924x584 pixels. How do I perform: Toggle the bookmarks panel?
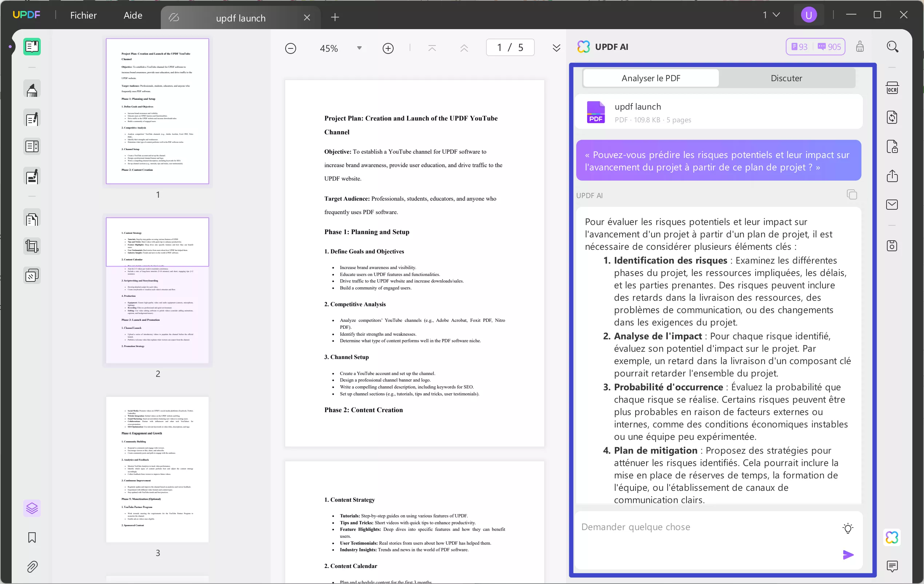click(32, 537)
